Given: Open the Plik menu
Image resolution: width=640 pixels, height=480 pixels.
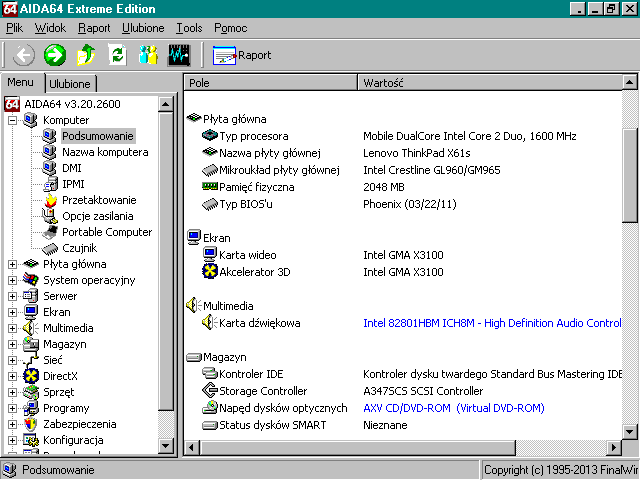Looking at the screenshot, I should click(x=14, y=28).
